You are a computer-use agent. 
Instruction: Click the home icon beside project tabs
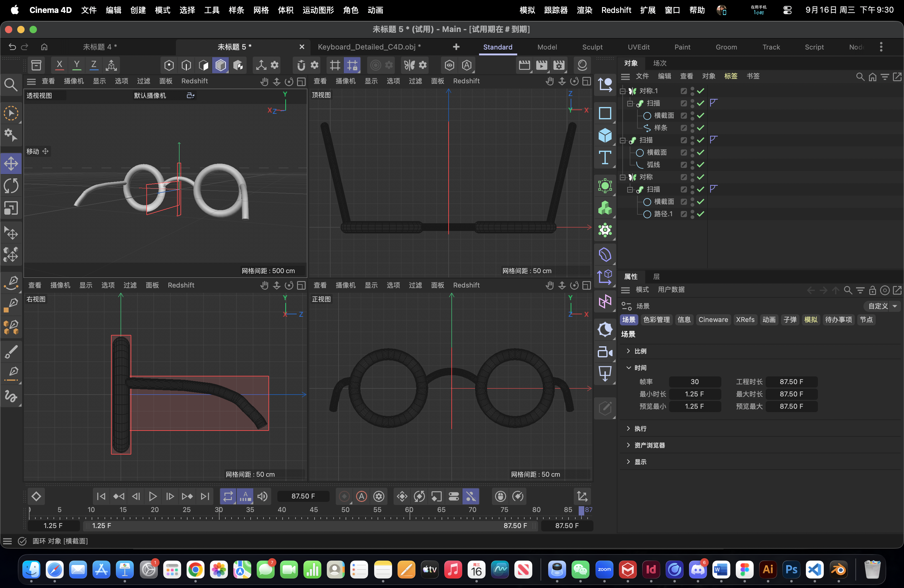click(x=45, y=47)
